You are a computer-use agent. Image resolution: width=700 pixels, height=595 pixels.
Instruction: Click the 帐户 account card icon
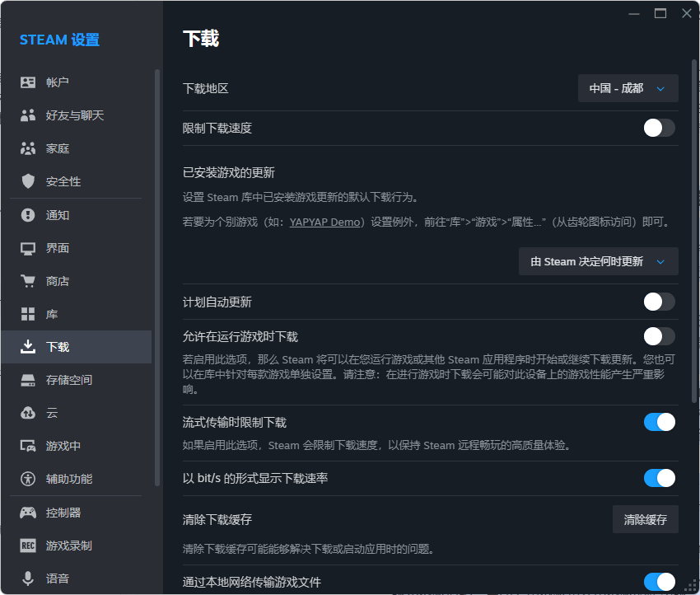coord(28,82)
